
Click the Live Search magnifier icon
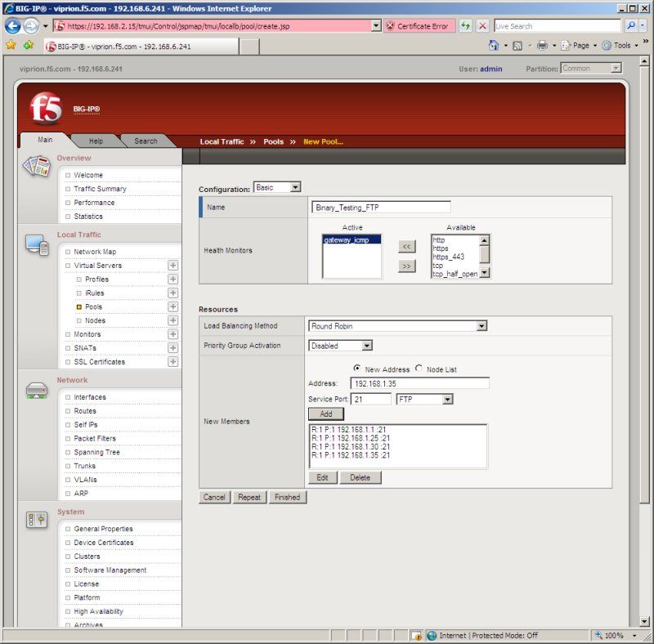coord(630,26)
